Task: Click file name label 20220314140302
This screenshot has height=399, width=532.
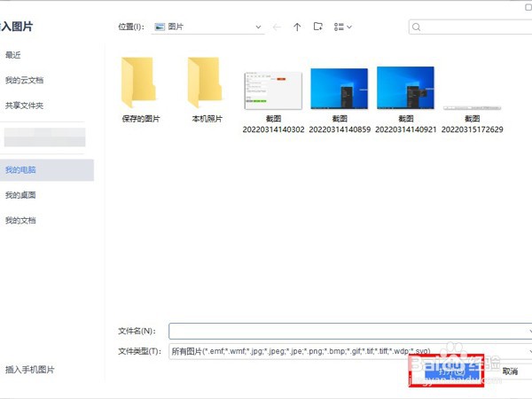Action: click(273, 129)
